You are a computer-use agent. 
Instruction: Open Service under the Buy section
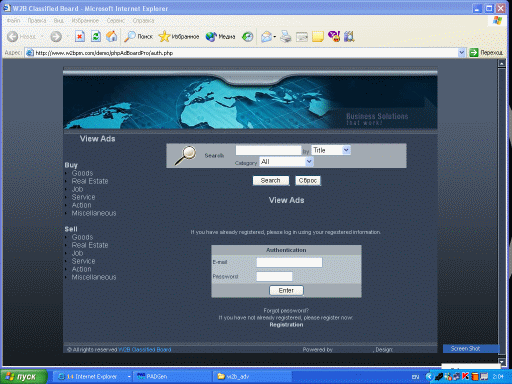pos(83,197)
